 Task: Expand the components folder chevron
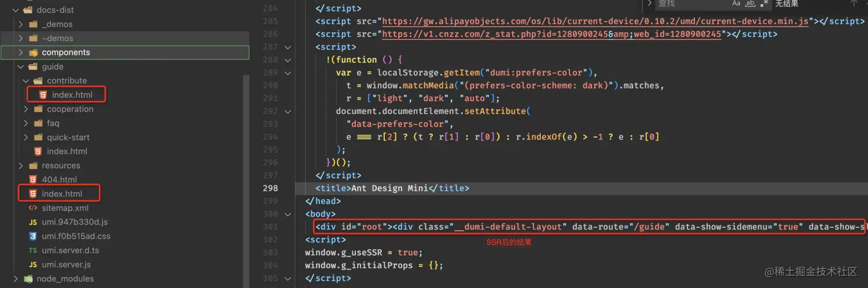[x=21, y=53]
